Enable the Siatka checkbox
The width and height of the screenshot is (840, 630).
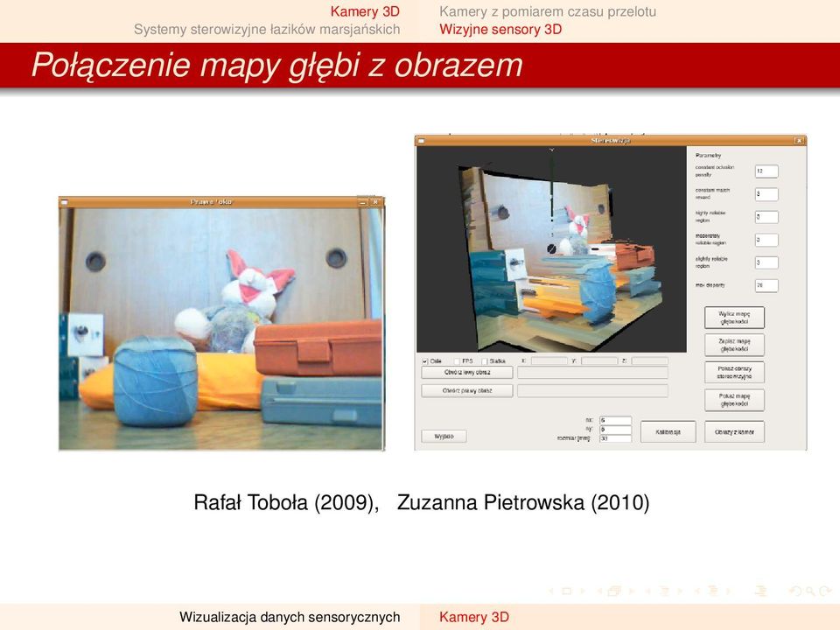484,361
